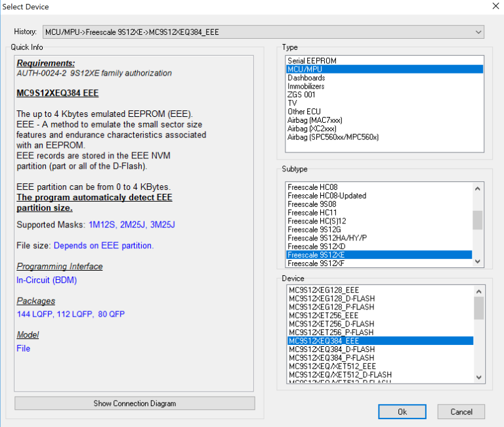Select Freescale HC11 subtype
Image resolution: width=504 pixels, height=427 pixels.
tap(379, 213)
